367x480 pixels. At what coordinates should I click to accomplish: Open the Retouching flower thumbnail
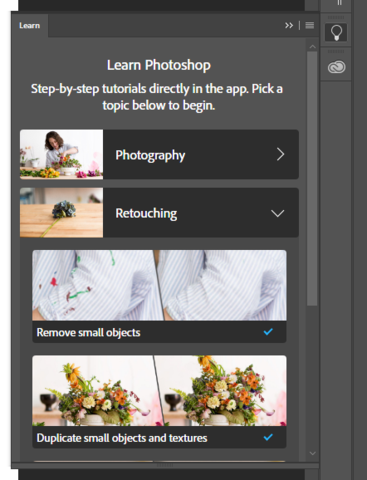(62, 213)
